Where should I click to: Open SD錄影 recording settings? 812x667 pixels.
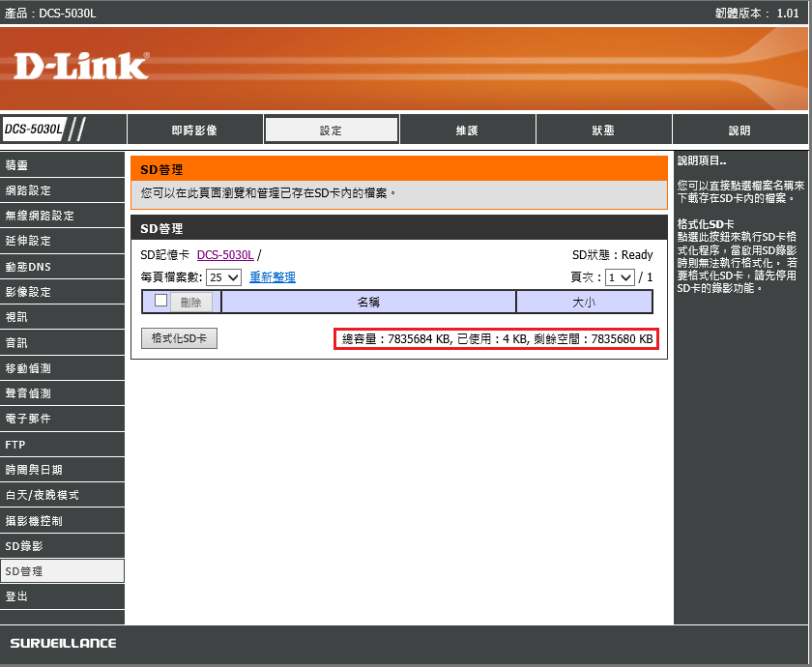[x=62, y=546]
